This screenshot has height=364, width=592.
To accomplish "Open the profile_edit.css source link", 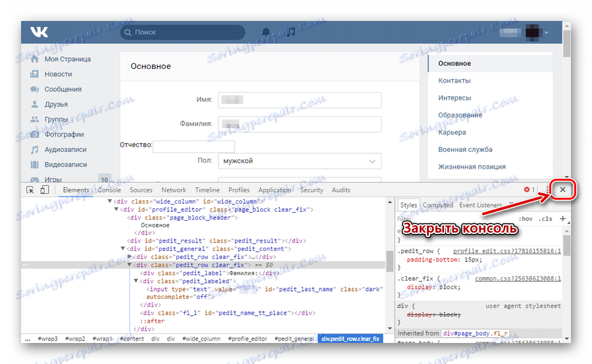I will (x=506, y=251).
